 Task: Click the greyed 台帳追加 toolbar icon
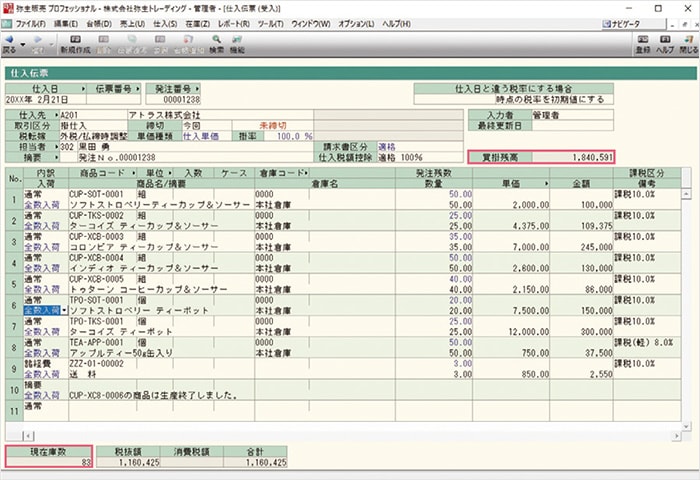point(188,40)
